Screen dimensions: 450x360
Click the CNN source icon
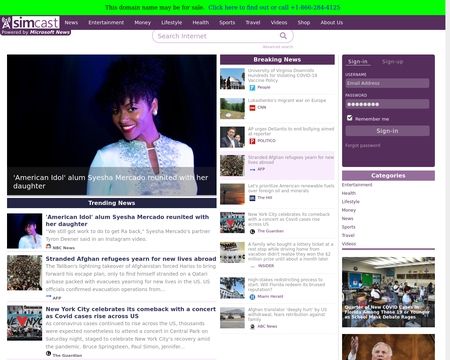click(252, 108)
